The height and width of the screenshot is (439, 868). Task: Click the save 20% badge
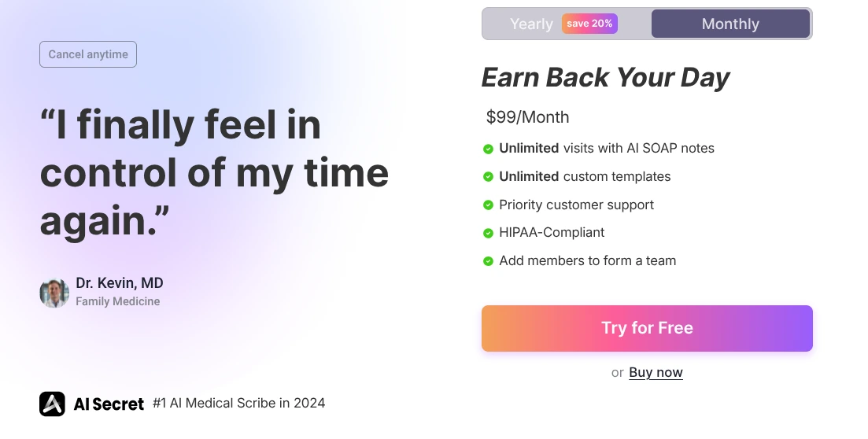point(589,24)
